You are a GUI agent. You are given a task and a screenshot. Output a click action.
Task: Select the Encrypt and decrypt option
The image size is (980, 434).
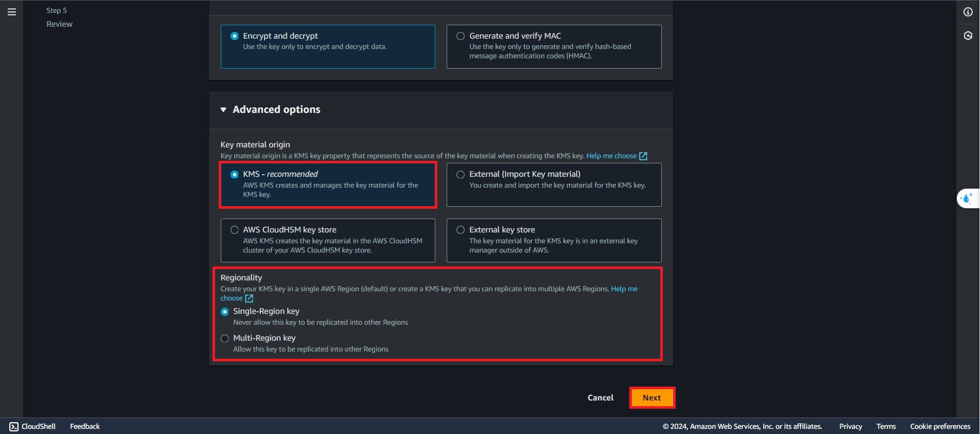pos(235,36)
